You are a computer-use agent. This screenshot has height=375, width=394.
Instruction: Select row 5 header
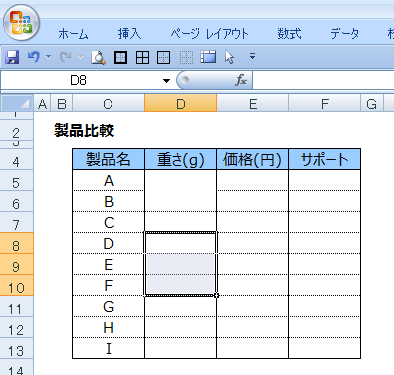click(16, 180)
